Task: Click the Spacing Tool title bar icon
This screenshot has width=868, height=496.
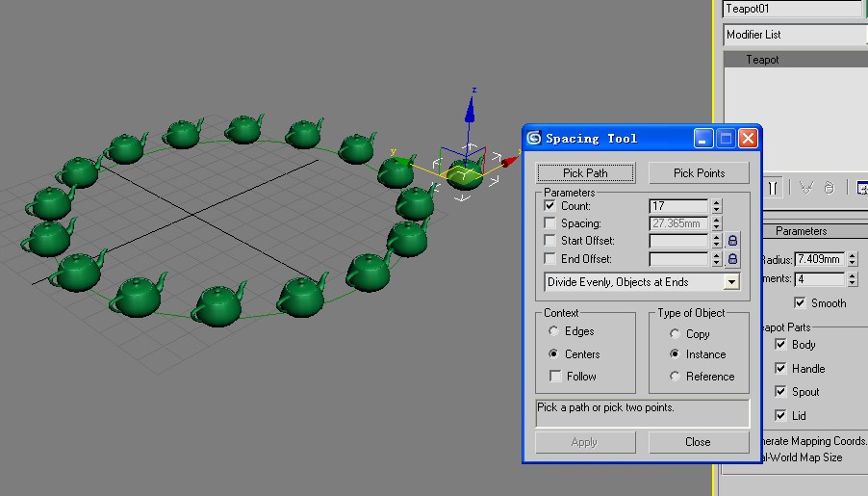Action: point(534,138)
